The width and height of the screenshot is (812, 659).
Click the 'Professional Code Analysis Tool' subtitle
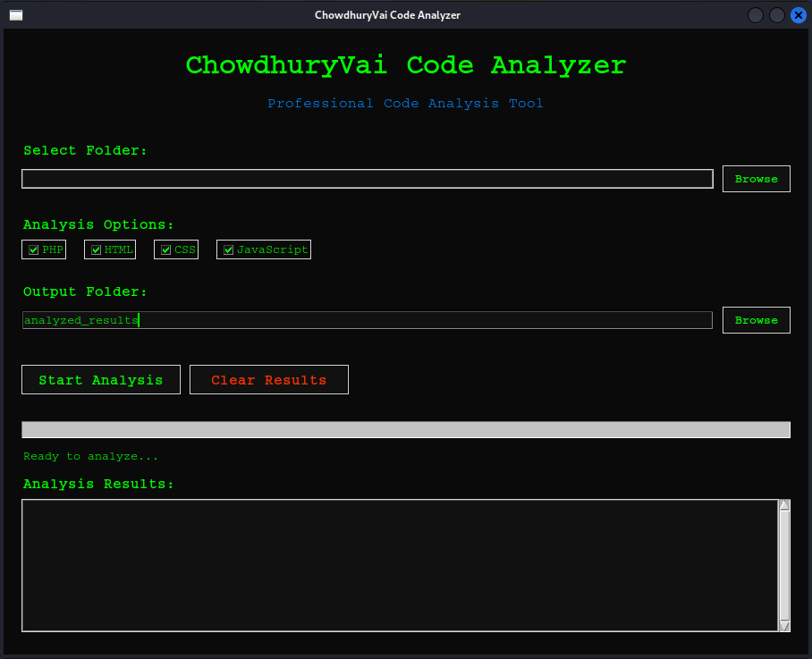click(x=405, y=104)
